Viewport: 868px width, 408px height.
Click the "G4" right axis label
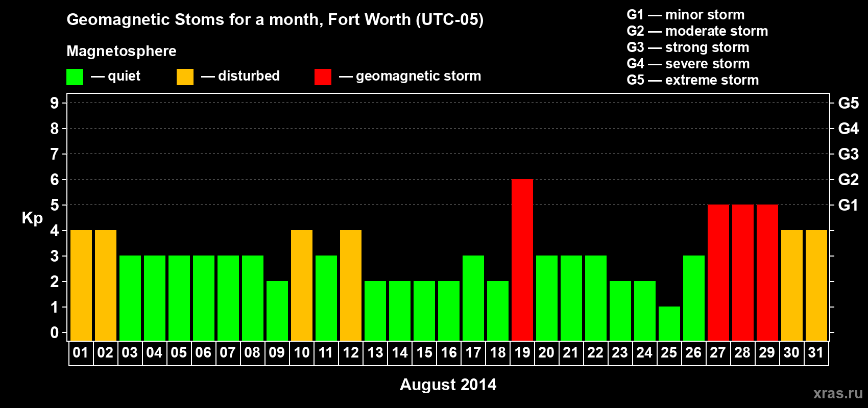[849, 129]
